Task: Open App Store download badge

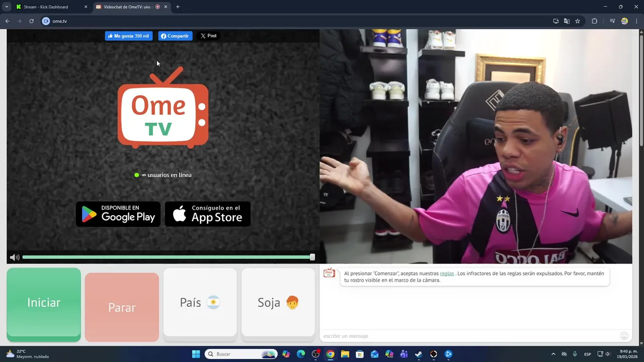Action: [208, 214]
